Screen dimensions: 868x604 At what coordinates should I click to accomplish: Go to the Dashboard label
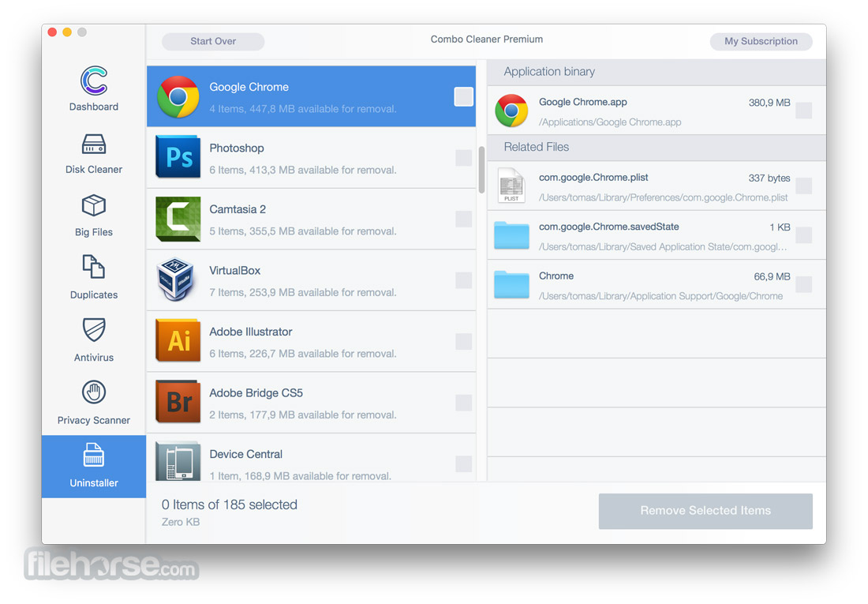pyautogui.click(x=94, y=107)
